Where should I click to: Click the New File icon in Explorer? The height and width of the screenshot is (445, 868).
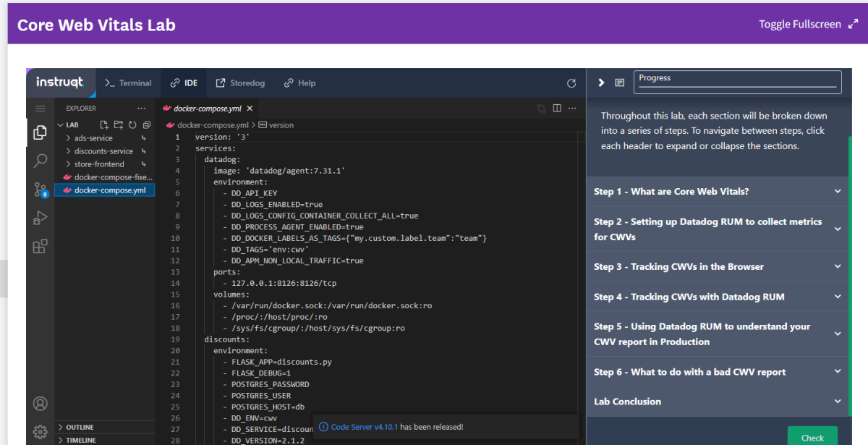pos(104,124)
